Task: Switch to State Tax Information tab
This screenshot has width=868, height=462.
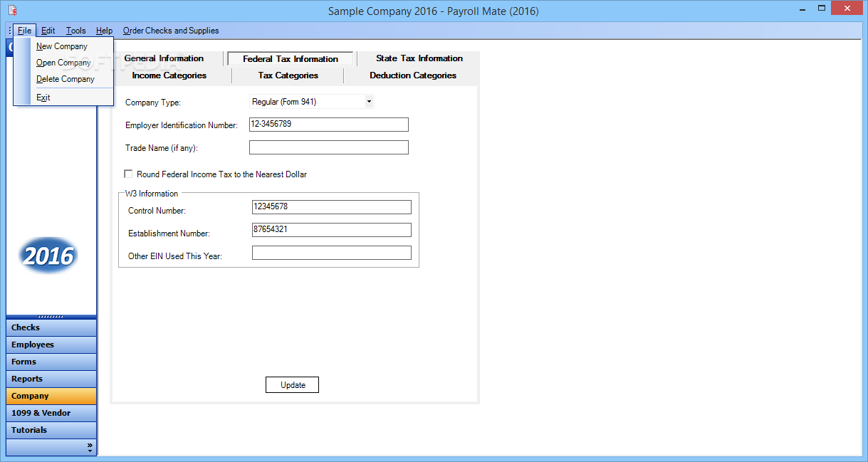Action: click(419, 58)
